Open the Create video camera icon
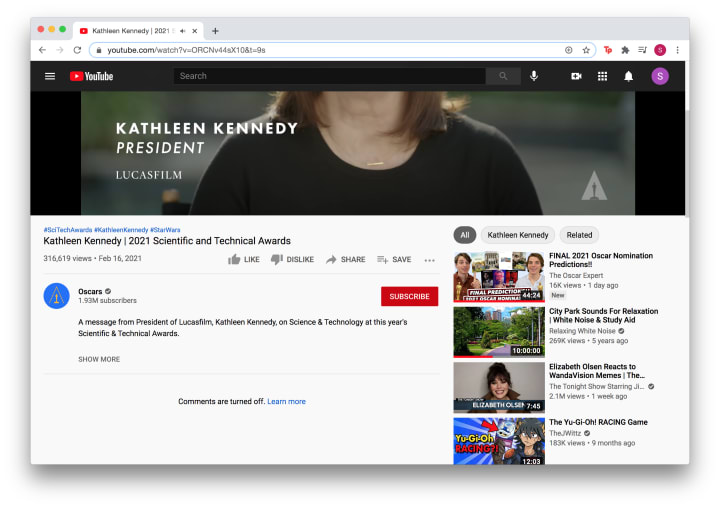Viewport: 720px width, 508px height. (x=576, y=76)
